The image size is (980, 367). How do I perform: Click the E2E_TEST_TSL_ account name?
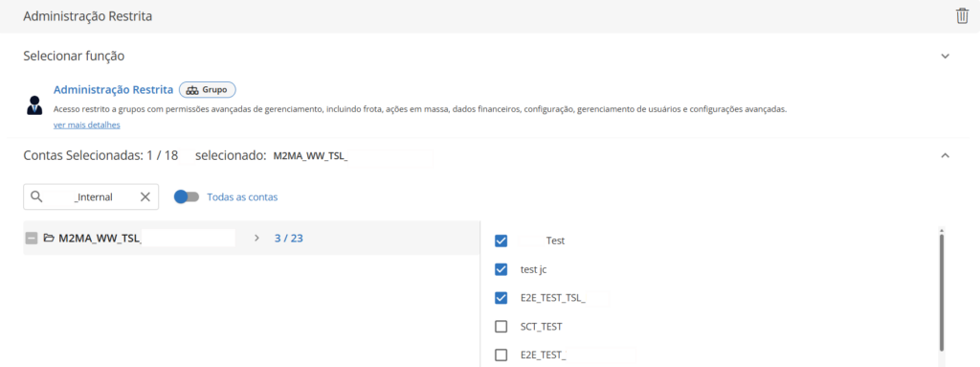tap(552, 298)
